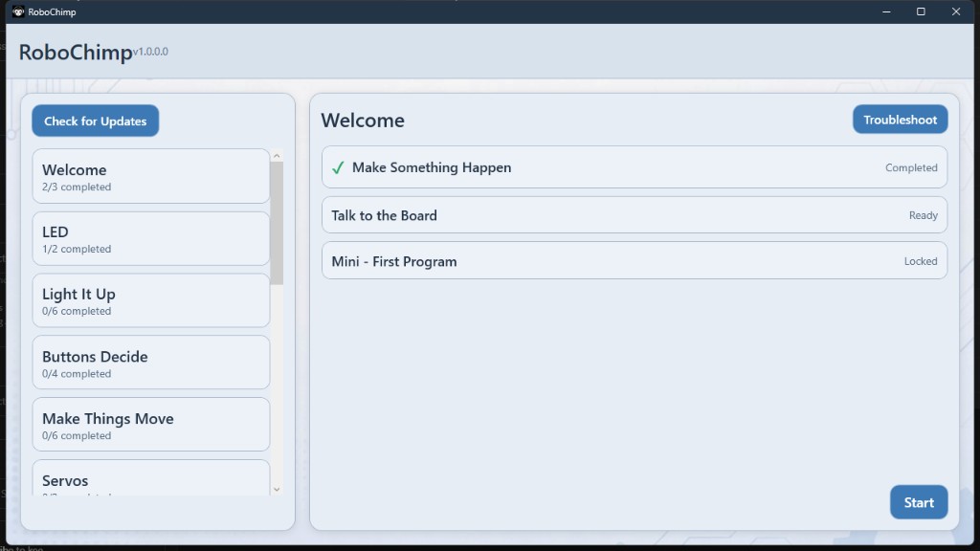This screenshot has width=980, height=551.
Task: Maximize the RoboChimp window
Action: (x=921, y=11)
